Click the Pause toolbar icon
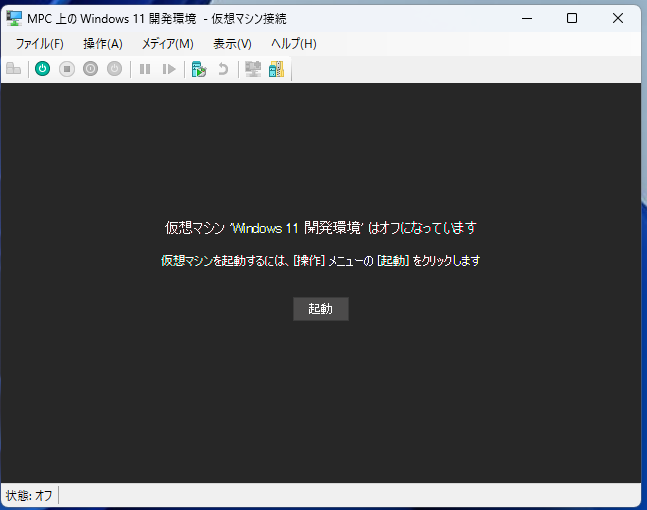The height and width of the screenshot is (510, 647). click(145, 69)
